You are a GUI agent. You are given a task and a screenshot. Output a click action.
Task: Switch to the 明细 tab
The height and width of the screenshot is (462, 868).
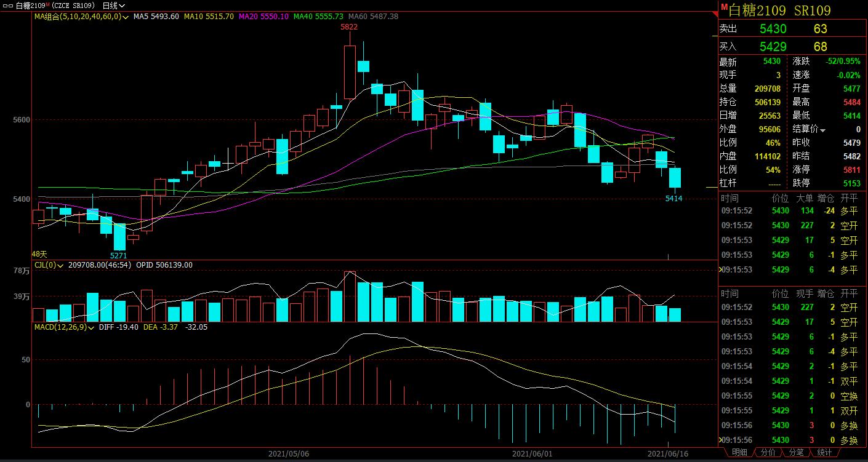[x=739, y=452]
